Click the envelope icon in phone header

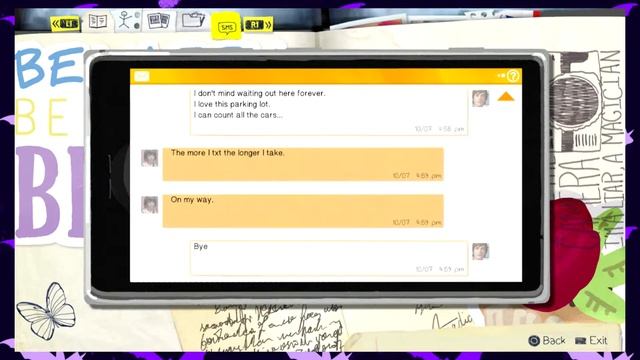pyautogui.click(x=142, y=76)
